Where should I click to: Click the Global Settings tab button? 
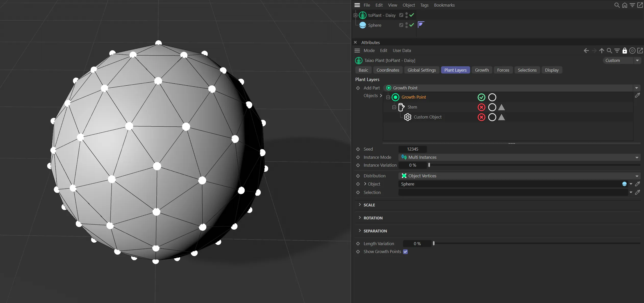[x=422, y=70]
